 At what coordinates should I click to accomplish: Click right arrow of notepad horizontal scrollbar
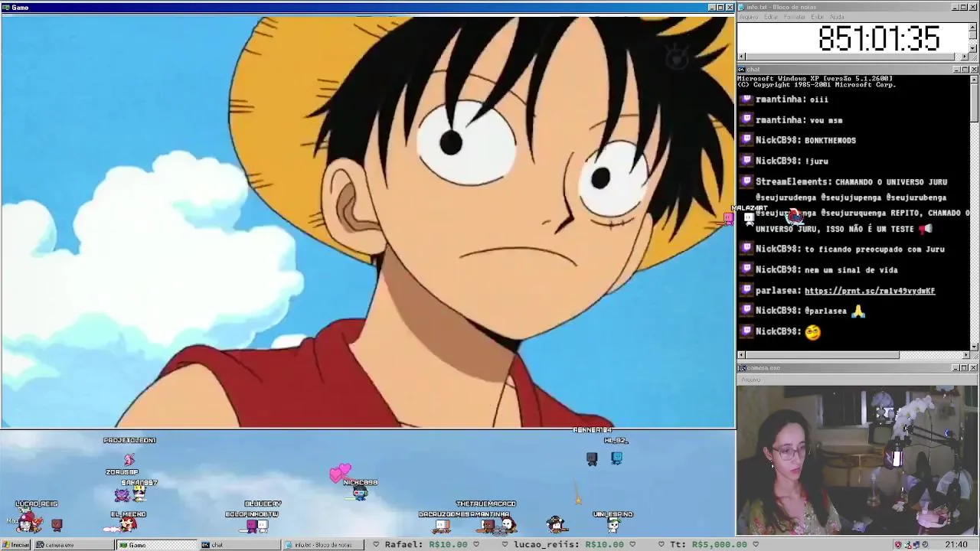(x=964, y=57)
